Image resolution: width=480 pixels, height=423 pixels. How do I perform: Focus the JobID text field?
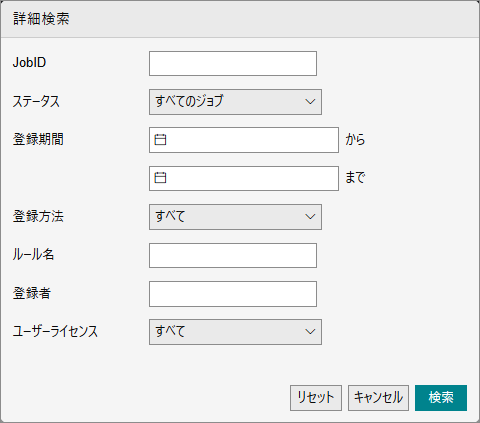click(233, 63)
